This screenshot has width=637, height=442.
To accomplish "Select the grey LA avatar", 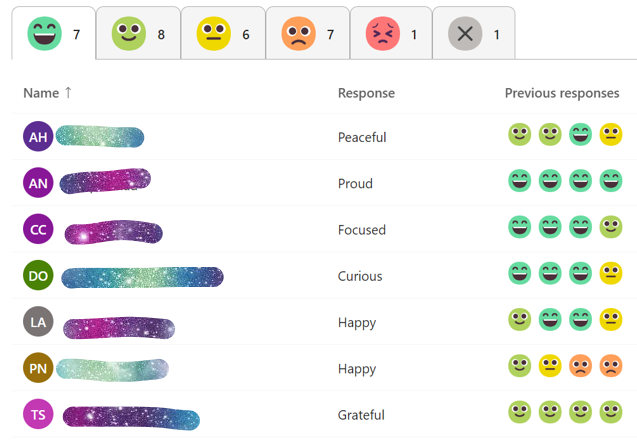I will [38, 322].
